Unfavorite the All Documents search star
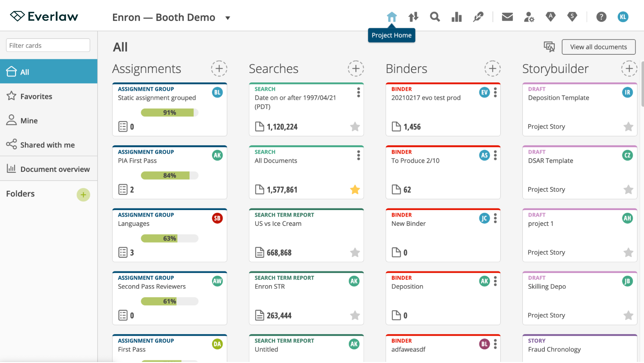 (x=355, y=189)
